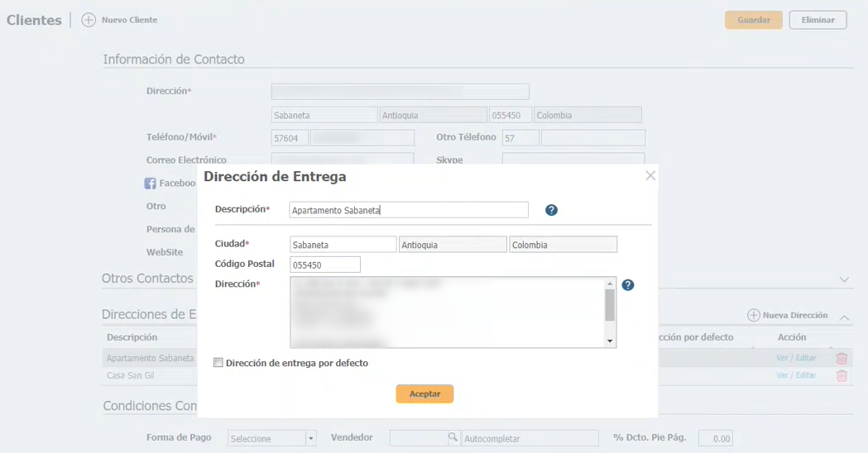The width and height of the screenshot is (868, 453).
Task: Delete the Apartamento Sabaneta address row
Action: pos(842,359)
